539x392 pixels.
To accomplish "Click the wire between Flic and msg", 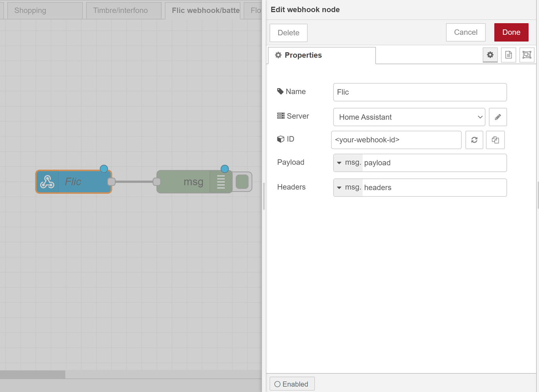I will coord(134,181).
